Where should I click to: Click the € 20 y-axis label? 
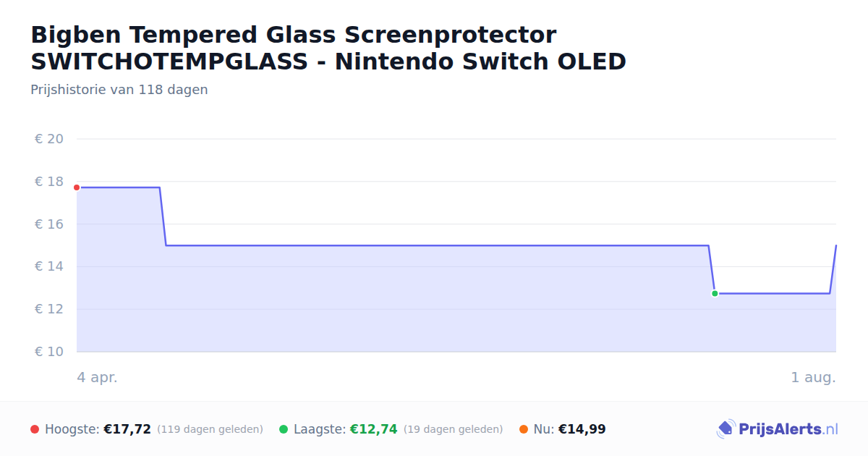(x=49, y=139)
